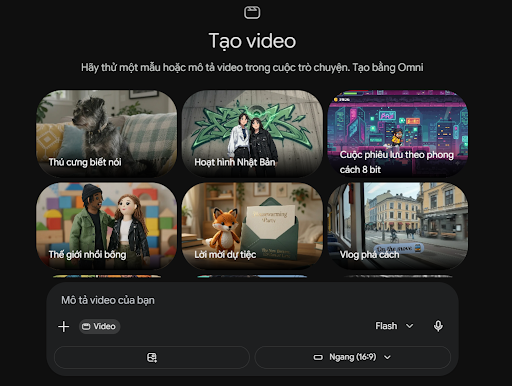Screen dimensions: 512x386
Task: Click the plus attachment icon
Action: [63, 326]
